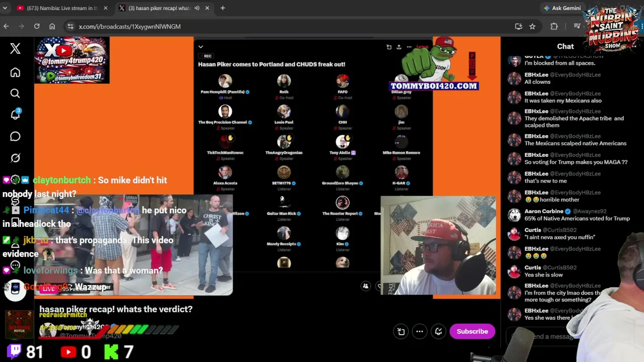The height and width of the screenshot is (362, 644).
Task: Show Space participants list icon
Action: click(x=366, y=286)
